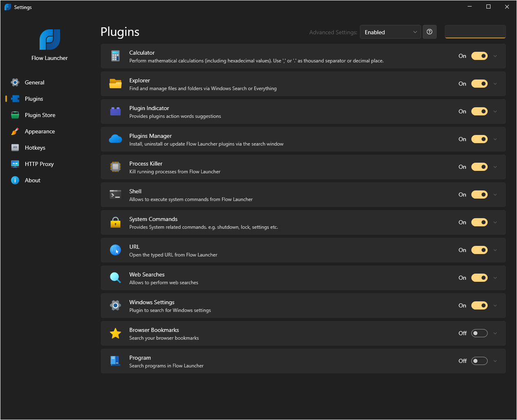The image size is (517, 420).
Task: Turn off the Shell plugin toggle
Action: [479, 195]
